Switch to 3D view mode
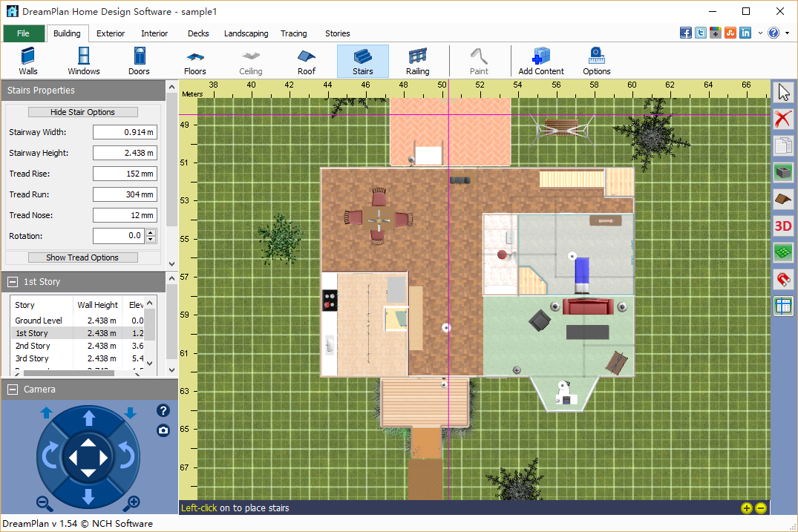Viewport: 798px width, 532px height. tap(783, 226)
